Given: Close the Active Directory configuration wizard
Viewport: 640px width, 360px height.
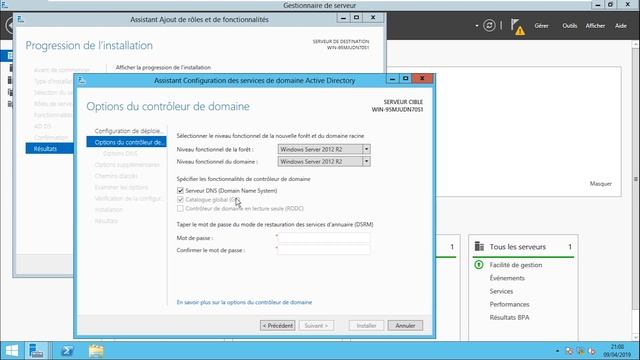Looking at the screenshot, I should (x=422, y=78).
